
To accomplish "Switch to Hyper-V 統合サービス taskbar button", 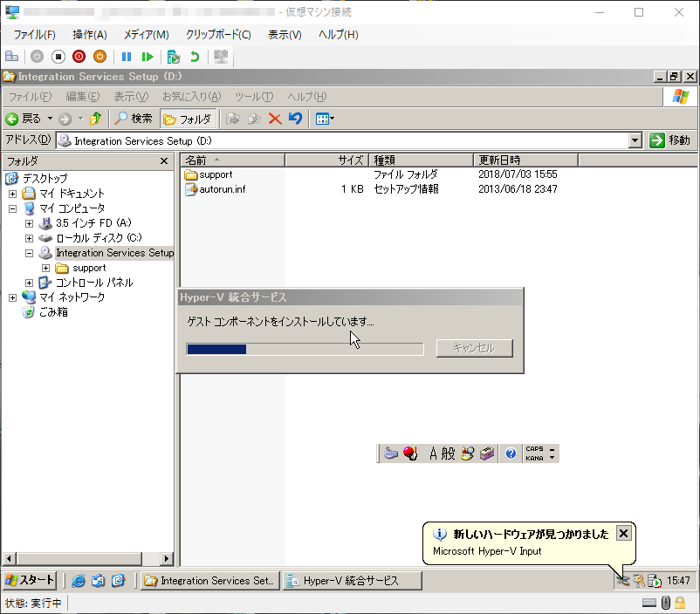I will click(x=353, y=581).
